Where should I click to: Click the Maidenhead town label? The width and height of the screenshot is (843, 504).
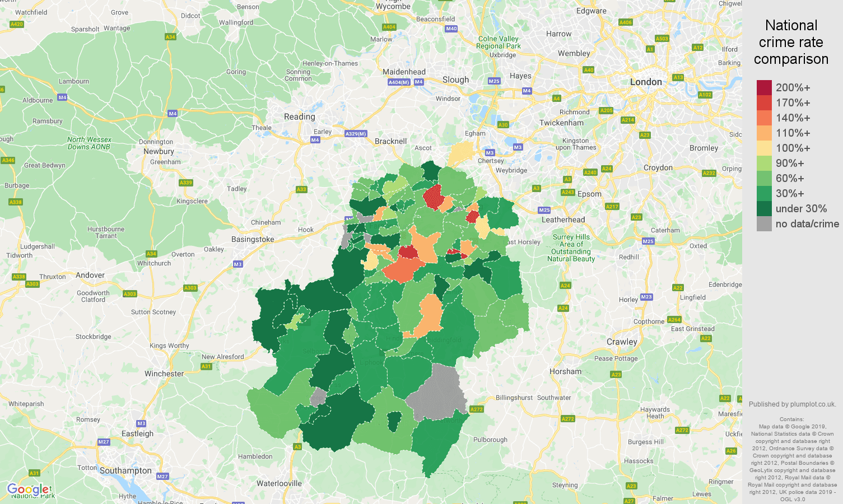pos(404,72)
